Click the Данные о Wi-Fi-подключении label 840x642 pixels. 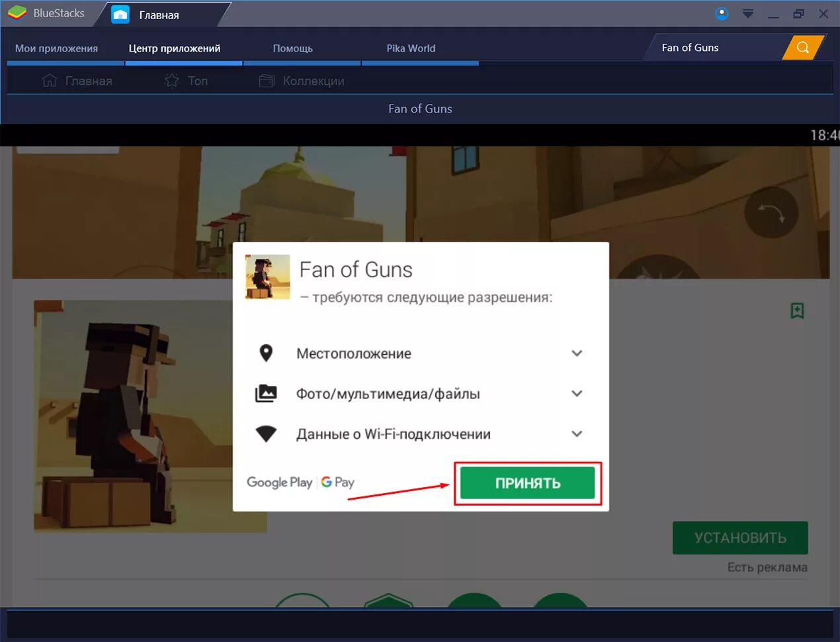394,434
